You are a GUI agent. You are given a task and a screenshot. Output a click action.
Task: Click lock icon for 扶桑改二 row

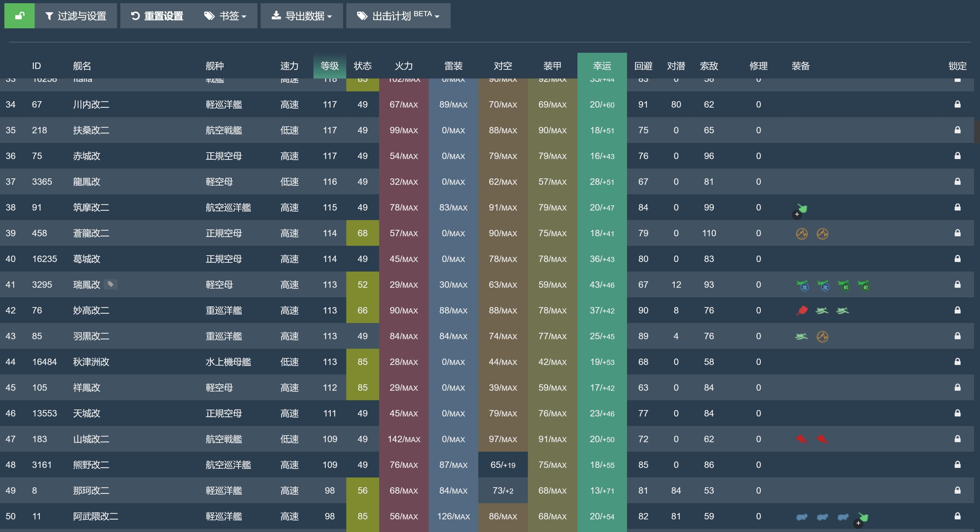coord(957,130)
